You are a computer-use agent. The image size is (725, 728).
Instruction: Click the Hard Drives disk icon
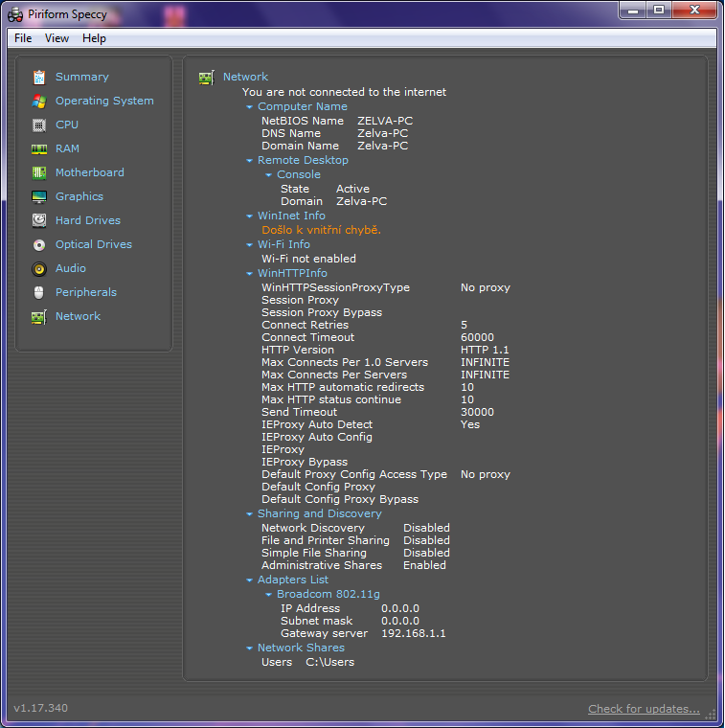point(39,220)
